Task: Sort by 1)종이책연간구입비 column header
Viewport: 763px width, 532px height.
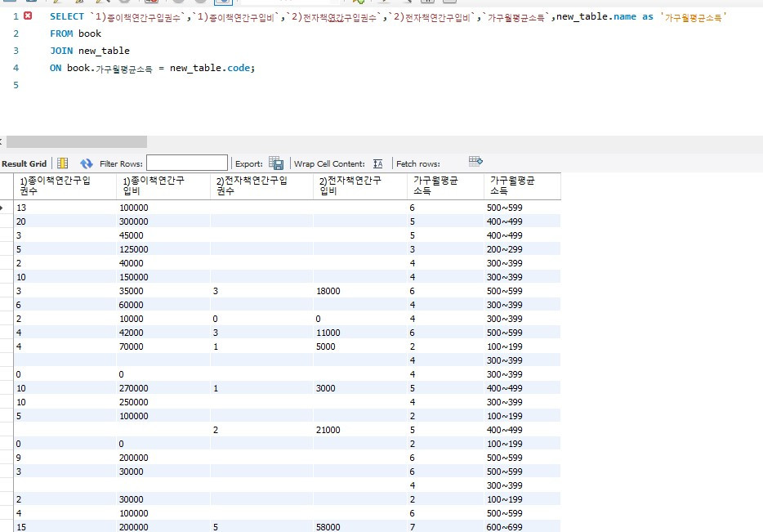Action: click(x=163, y=186)
